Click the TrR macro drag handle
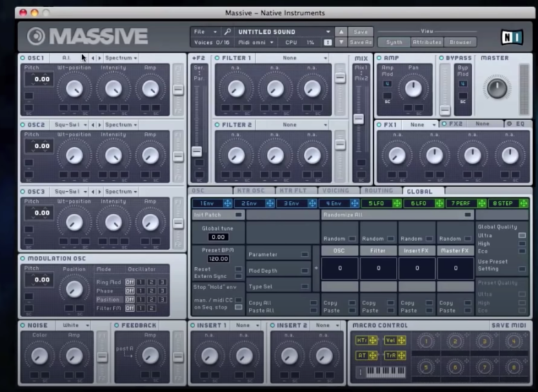Viewport: 538px width, 392px height. click(x=401, y=355)
